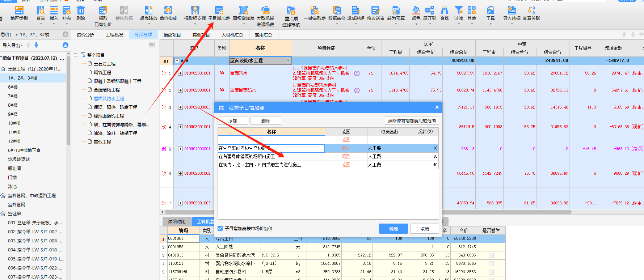Switch to 费用汇总 tab
This screenshot has width=644, height=280.
(x=263, y=35)
